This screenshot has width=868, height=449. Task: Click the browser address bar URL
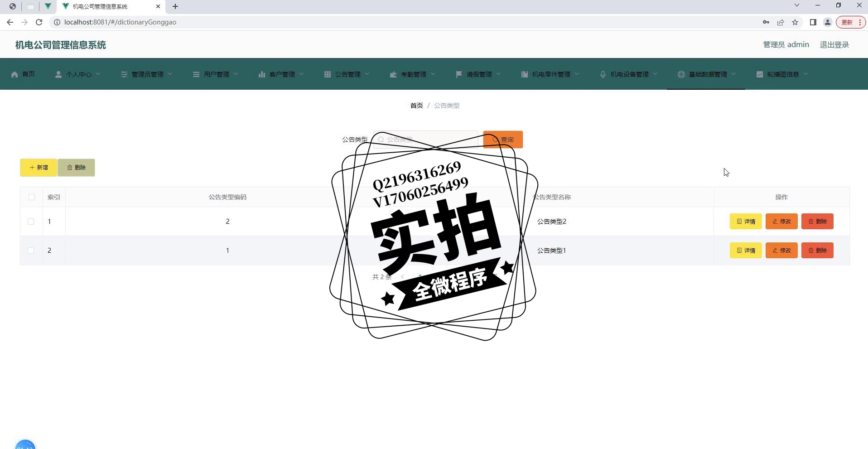pyautogui.click(x=120, y=22)
